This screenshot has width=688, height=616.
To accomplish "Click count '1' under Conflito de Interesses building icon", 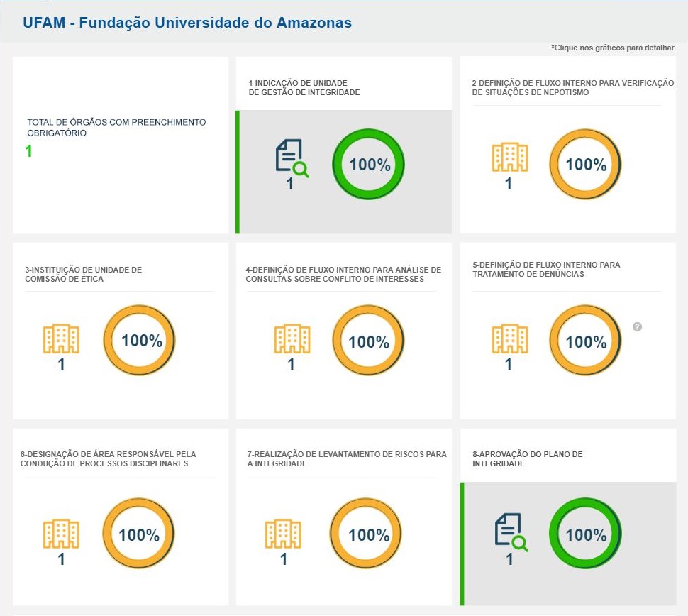I will [x=291, y=363].
